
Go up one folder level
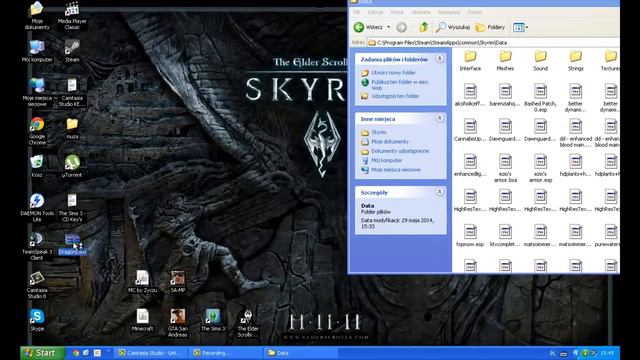(424, 27)
